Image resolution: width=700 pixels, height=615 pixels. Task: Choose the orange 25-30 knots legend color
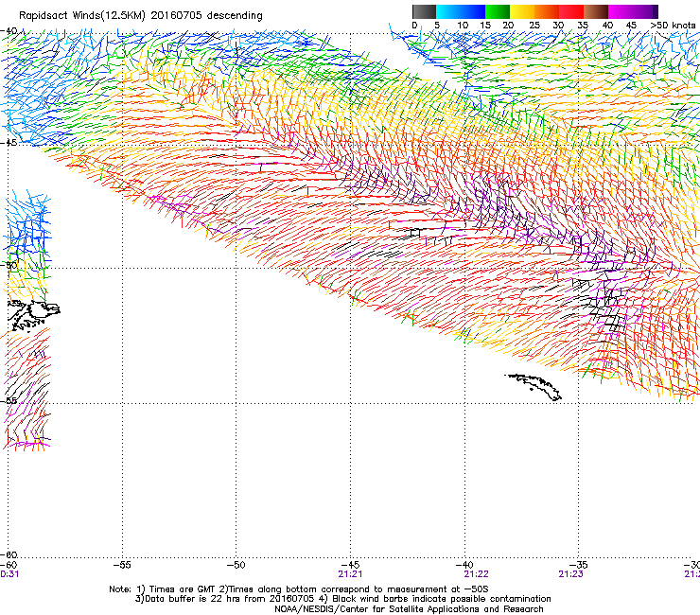[x=547, y=11]
